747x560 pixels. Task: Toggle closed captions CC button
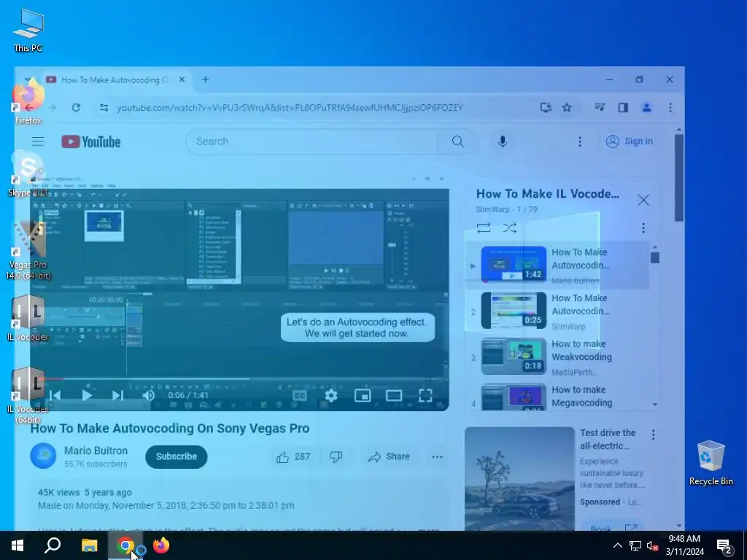click(299, 395)
